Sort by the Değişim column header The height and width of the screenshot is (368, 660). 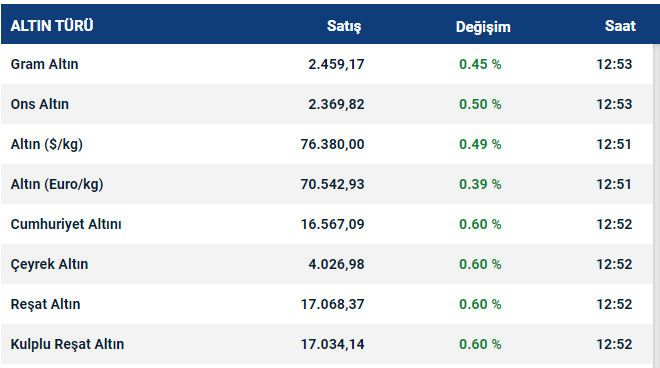483,27
